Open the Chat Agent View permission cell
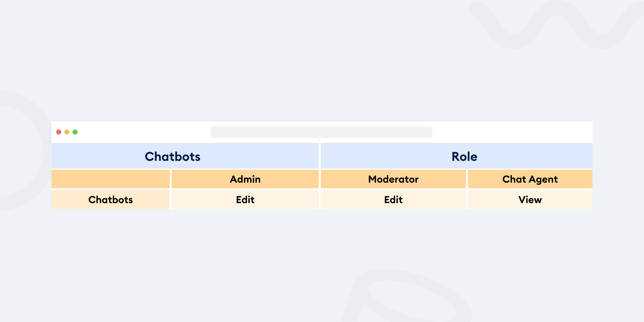The width and height of the screenshot is (644, 322). pos(530,199)
